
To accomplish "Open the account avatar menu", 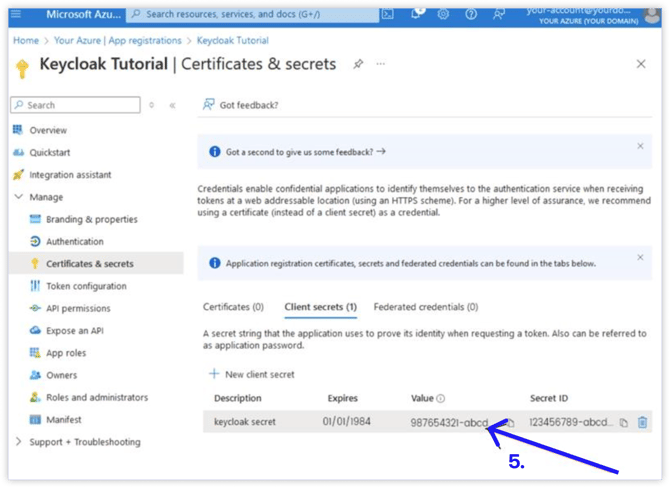I will [x=652, y=16].
